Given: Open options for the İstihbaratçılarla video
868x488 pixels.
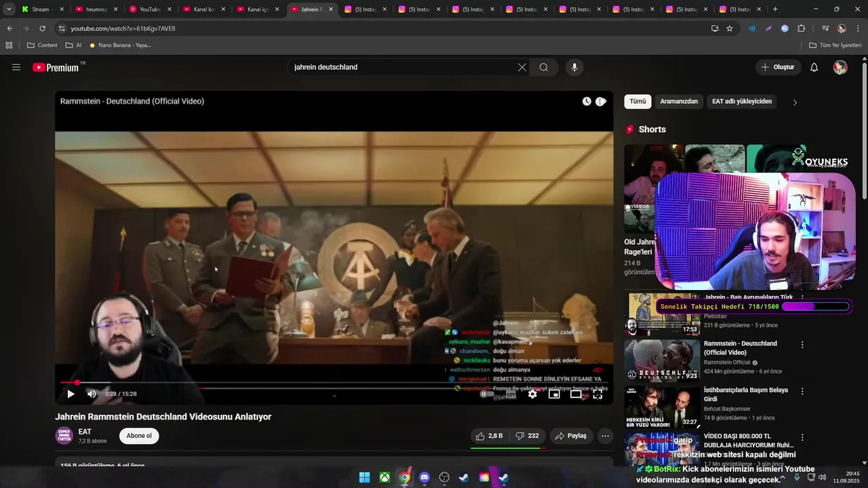Looking at the screenshot, I should click(x=802, y=392).
